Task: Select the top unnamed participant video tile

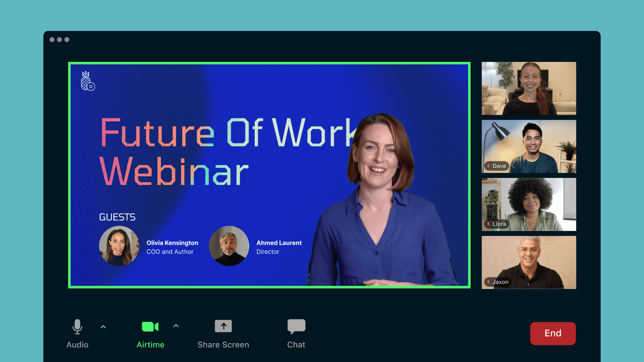Action: (x=529, y=88)
